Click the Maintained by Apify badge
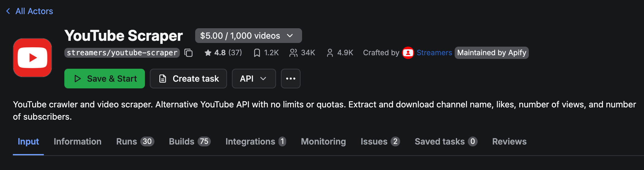 click(492, 53)
